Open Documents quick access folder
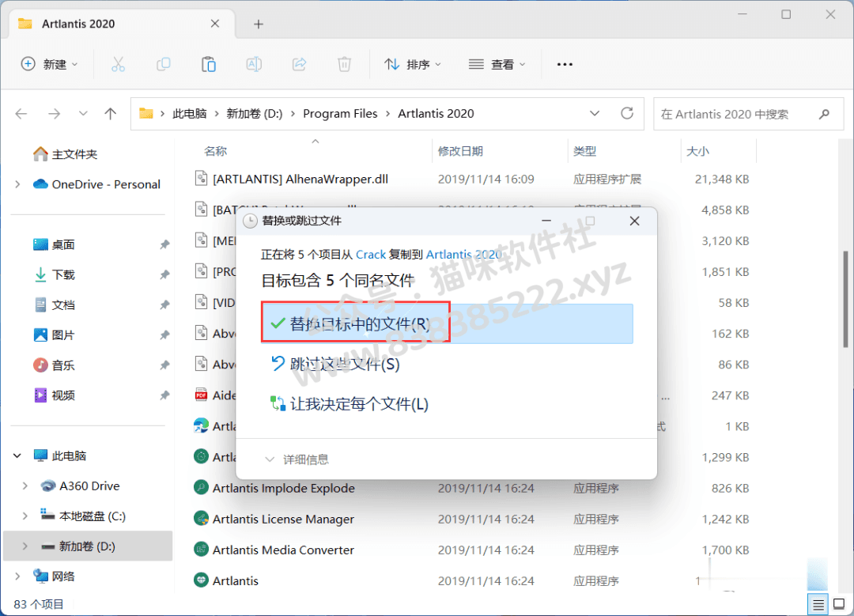Image resolution: width=854 pixels, height=616 pixels. (54, 305)
